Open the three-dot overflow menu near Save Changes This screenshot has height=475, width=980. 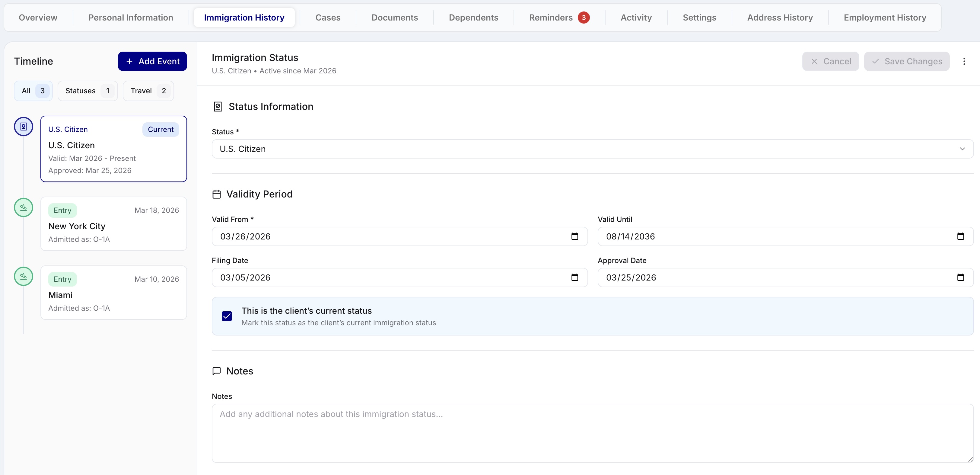point(964,61)
